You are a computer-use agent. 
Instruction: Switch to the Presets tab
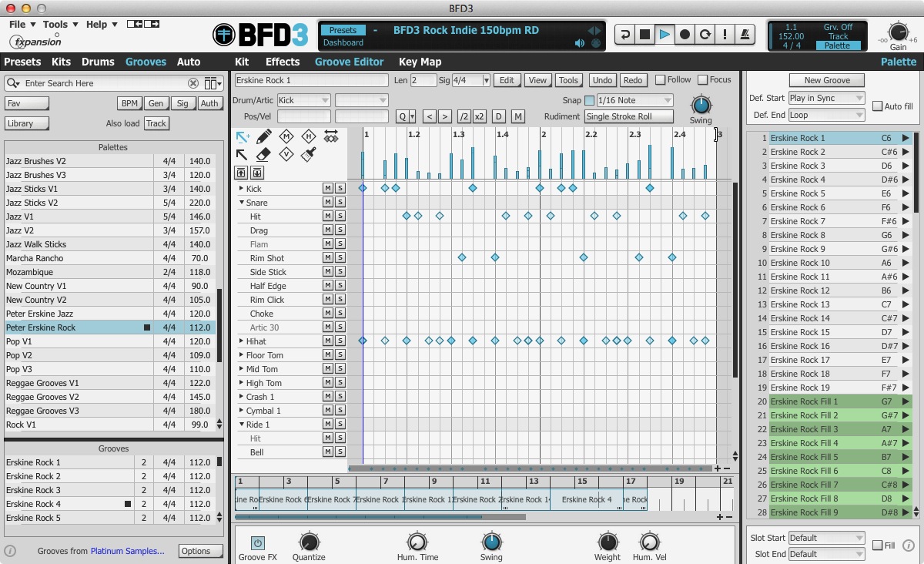click(22, 62)
